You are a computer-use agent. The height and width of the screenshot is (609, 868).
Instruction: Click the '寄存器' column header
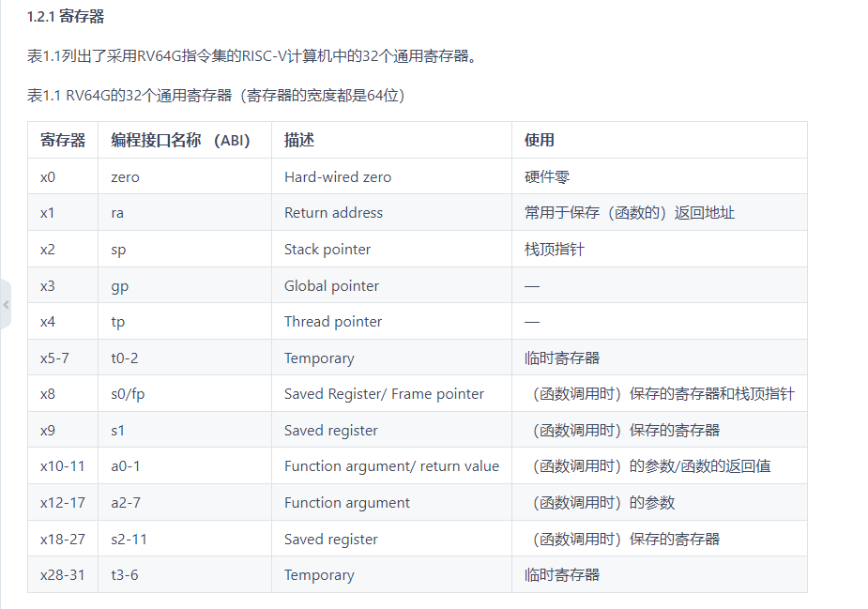pyautogui.click(x=63, y=140)
